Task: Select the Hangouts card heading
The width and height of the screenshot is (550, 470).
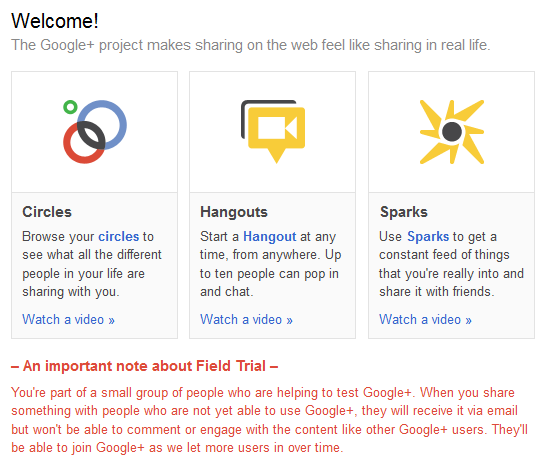Action: (x=234, y=213)
